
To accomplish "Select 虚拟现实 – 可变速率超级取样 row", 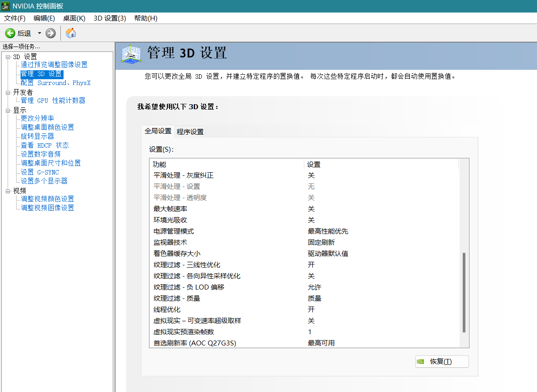I will pyautogui.click(x=304, y=321).
